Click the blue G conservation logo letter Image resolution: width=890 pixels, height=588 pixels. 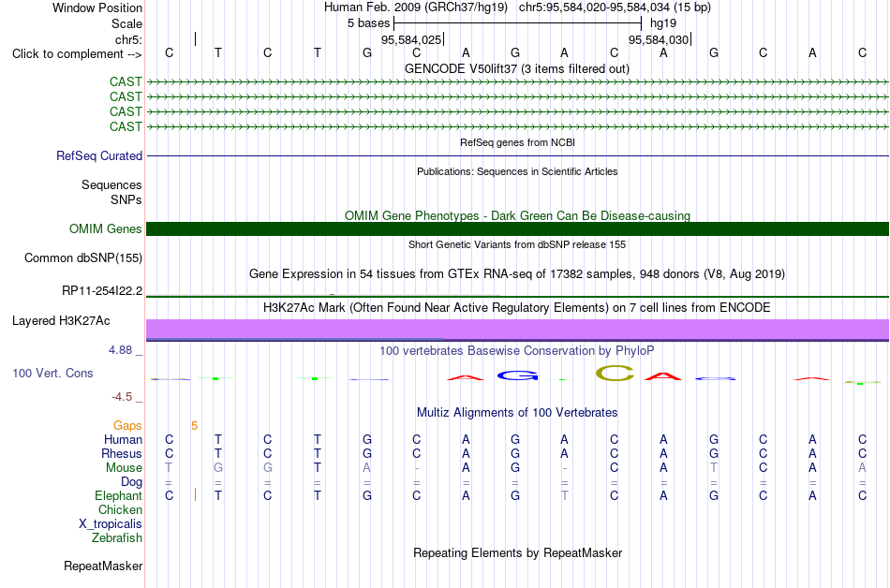(x=517, y=375)
